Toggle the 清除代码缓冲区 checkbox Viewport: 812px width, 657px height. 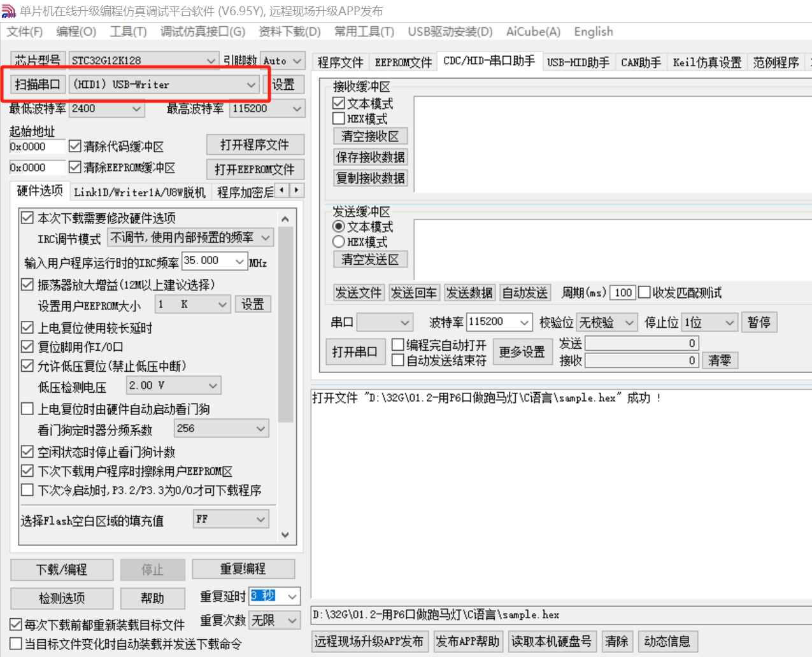75,146
